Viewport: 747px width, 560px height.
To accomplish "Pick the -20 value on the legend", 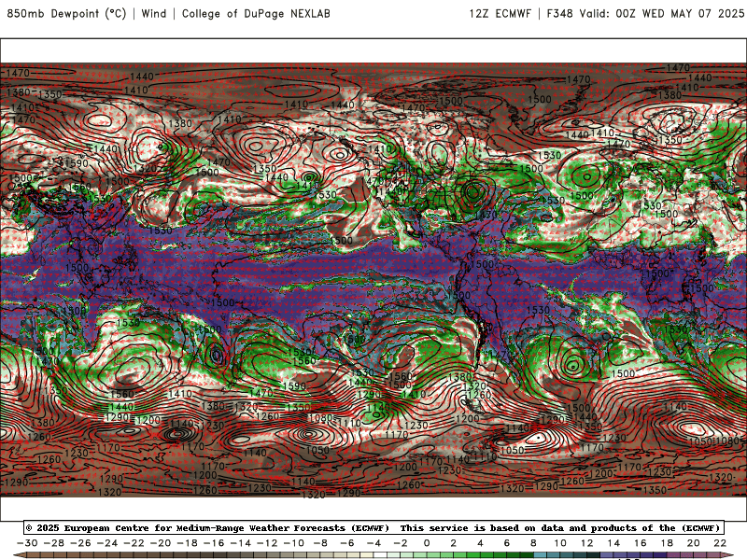I will 161,543.
